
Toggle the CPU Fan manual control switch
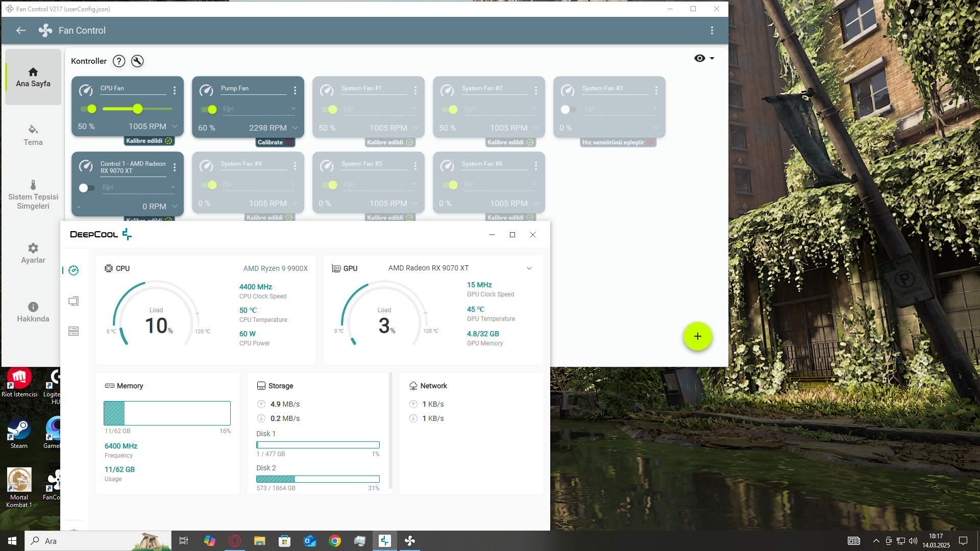(x=88, y=109)
